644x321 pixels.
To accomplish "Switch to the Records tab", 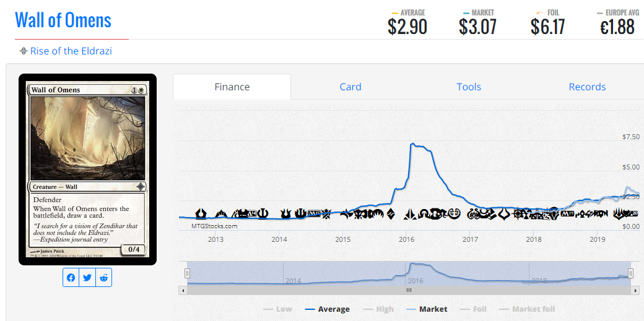I will pyautogui.click(x=587, y=87).
